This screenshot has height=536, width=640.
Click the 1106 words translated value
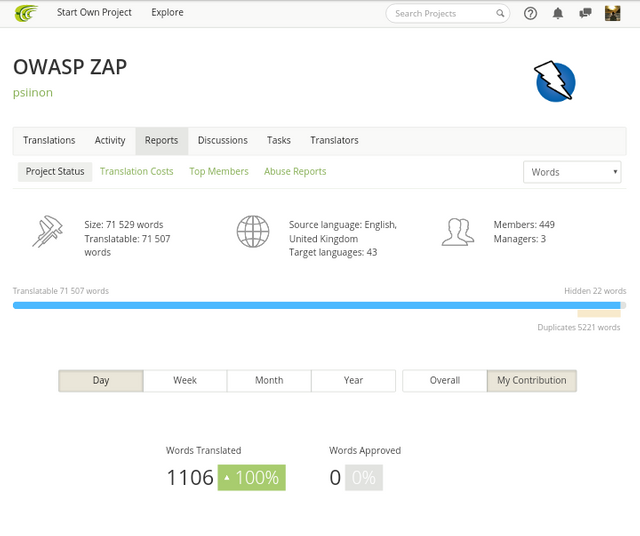(190, 478)
